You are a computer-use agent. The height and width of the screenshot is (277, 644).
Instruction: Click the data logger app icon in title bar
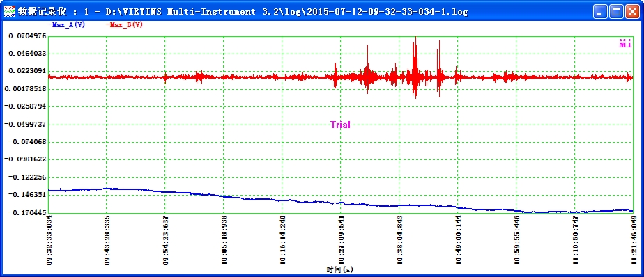tap(9, 12)
